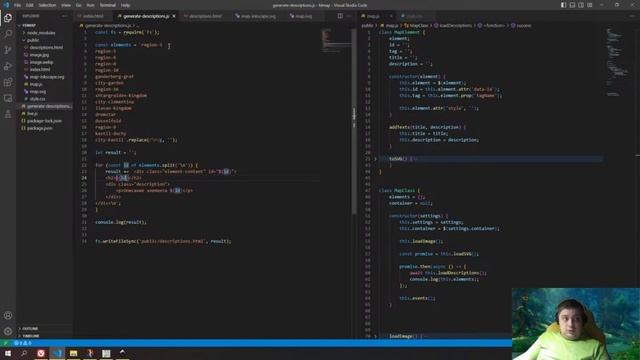Open the Edit menu
Viewport: 640px width, 360px height.
[30, 5]
